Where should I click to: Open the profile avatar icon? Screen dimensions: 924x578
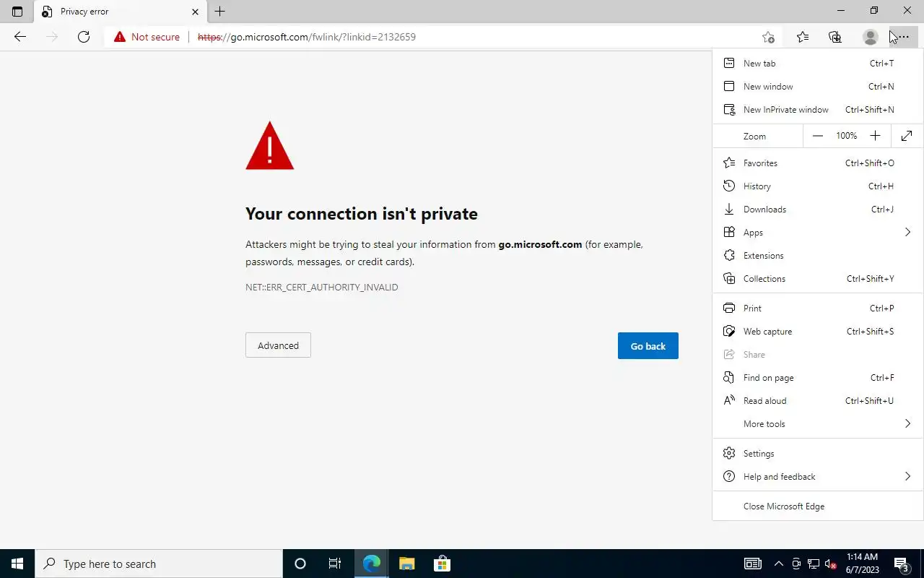pyautogui.click(x=870, y=37)
